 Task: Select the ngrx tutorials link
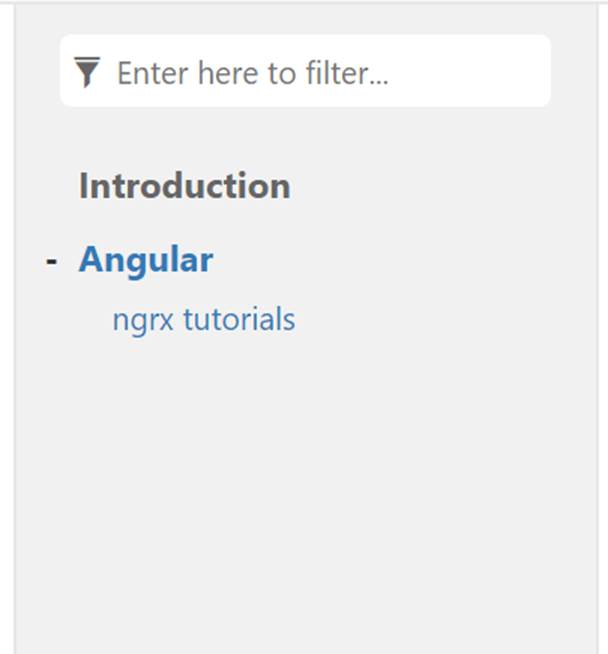[203, 320]
